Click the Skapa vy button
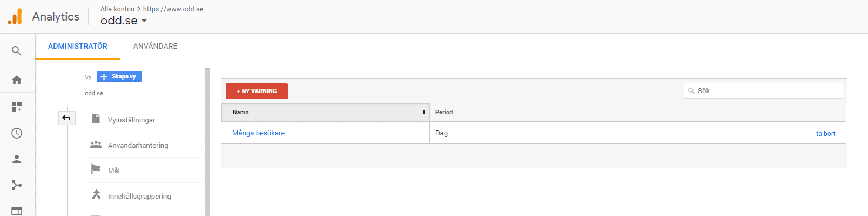This screenshot has height=216, width=868. pos(119,77)
